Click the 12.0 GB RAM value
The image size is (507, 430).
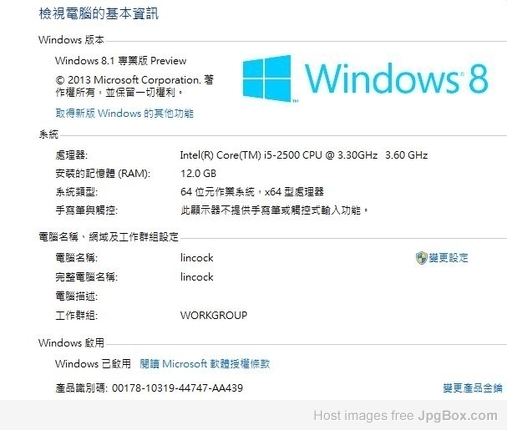click(198, 174)
